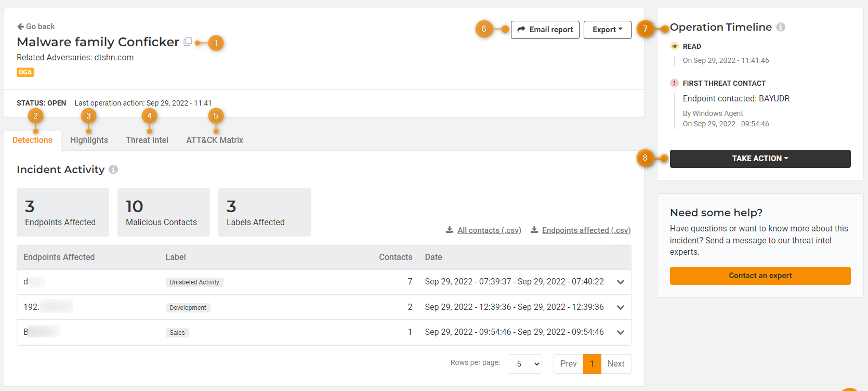Open the TAKE ACTION dropdown menu
The height and width of the screenshot is (391, 868).
(760, 159)
